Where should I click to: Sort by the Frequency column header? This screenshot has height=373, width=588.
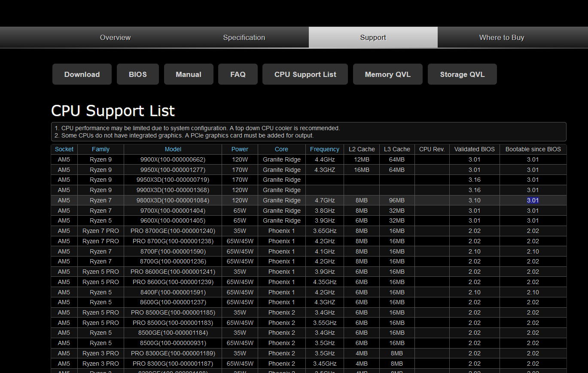[325, 149]
